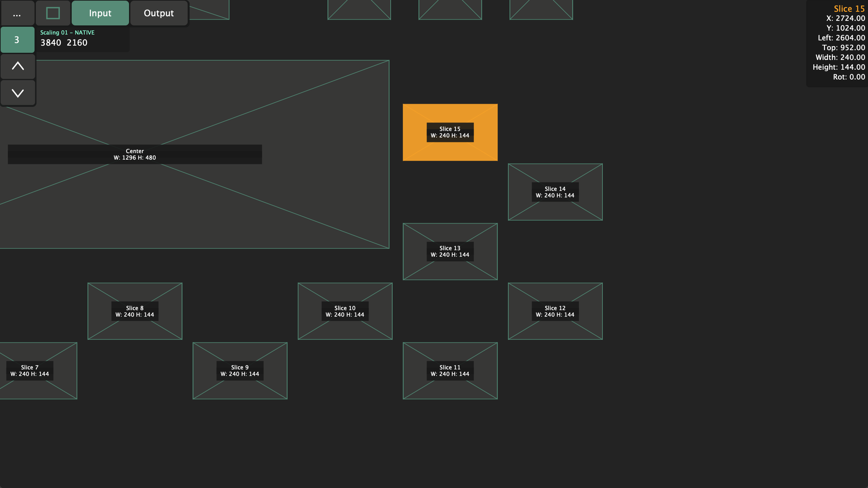Select the Slice 11 rectangle
This screenshot has width=868, height=488.
coord(450,371)
